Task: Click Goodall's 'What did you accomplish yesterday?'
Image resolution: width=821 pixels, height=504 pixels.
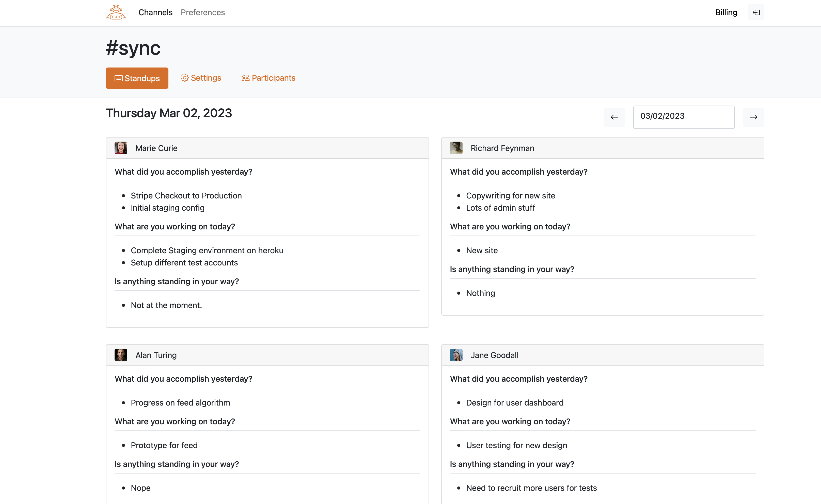Action: point(519,379)
